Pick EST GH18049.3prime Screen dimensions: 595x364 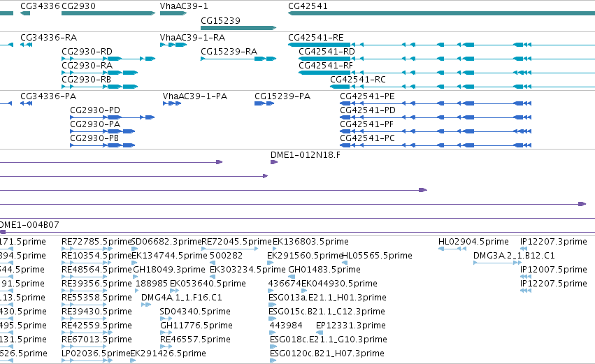(x=169, y=270)
